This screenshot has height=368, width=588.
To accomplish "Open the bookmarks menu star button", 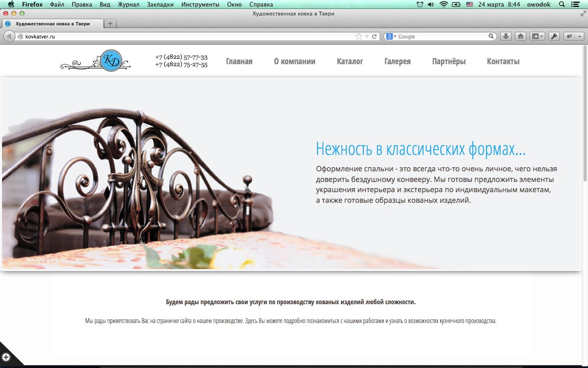I will pyautogui.click(x=537, y=36).
